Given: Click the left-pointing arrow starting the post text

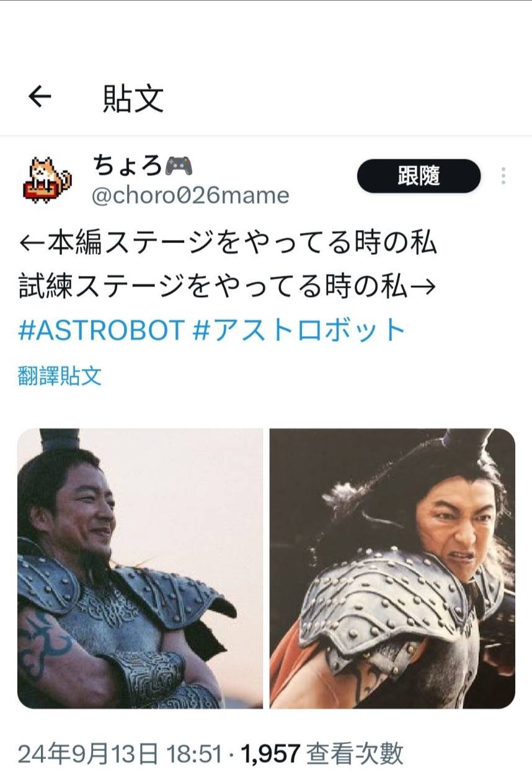Looking at the screenshot, I should [x=32, y=242].
